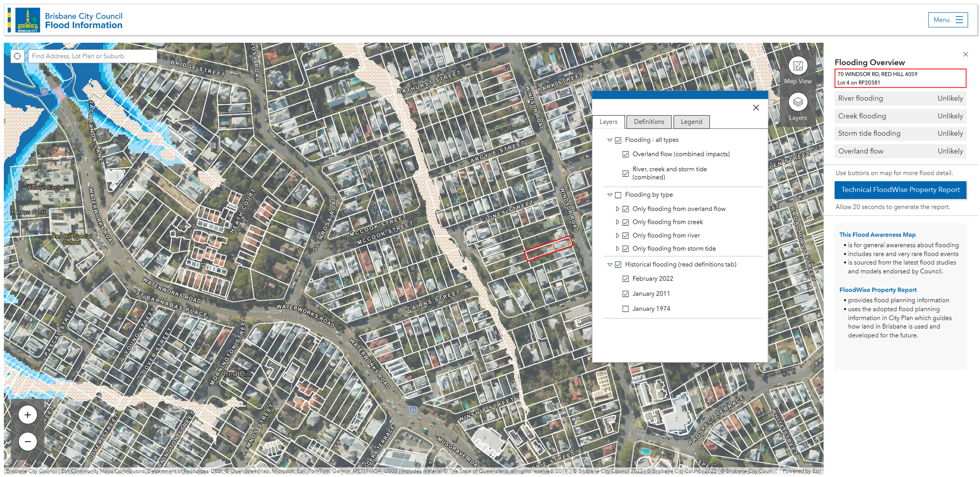This screenshot has width=980, height=477.
Task: Enable the January 1974 layer
Action: 625,309
